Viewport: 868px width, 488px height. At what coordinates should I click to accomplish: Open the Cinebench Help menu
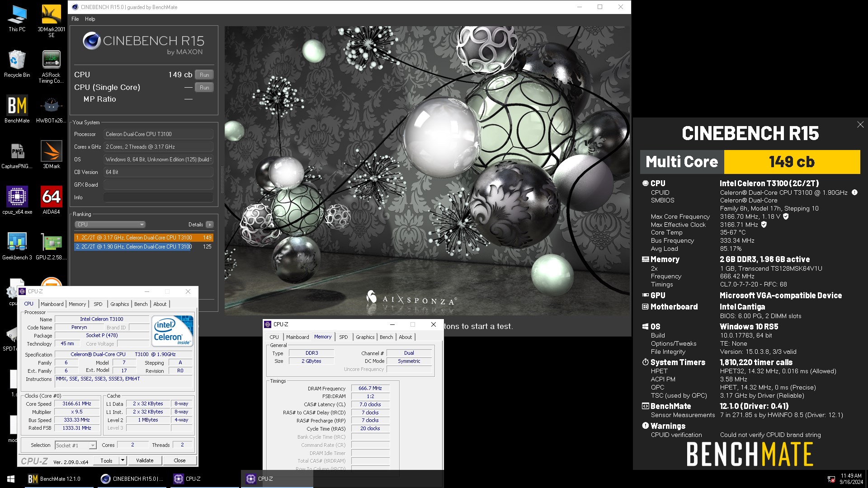(90, 19)
